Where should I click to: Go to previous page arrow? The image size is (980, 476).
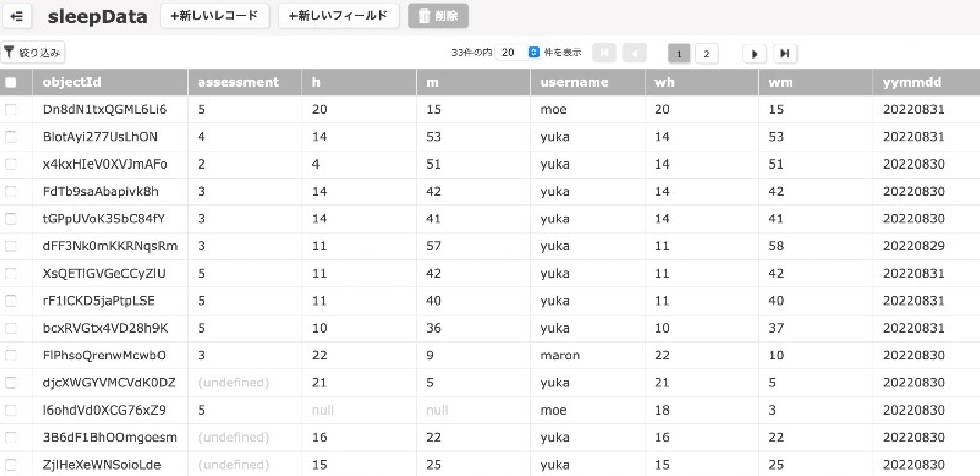634,54
